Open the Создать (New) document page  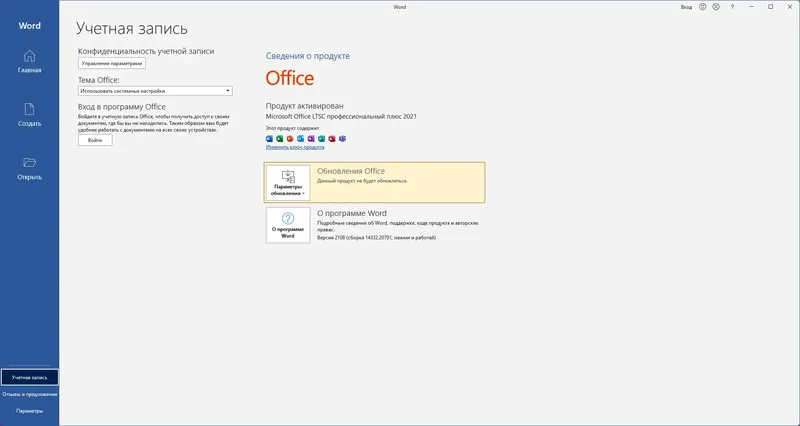coord(30,115)
